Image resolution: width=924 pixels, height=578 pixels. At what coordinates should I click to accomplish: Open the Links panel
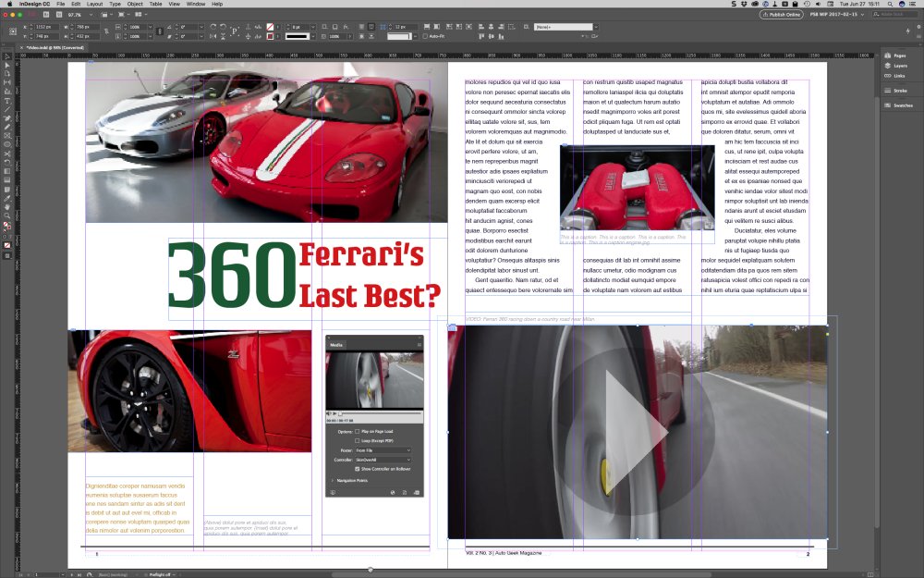tap(895, 76)
